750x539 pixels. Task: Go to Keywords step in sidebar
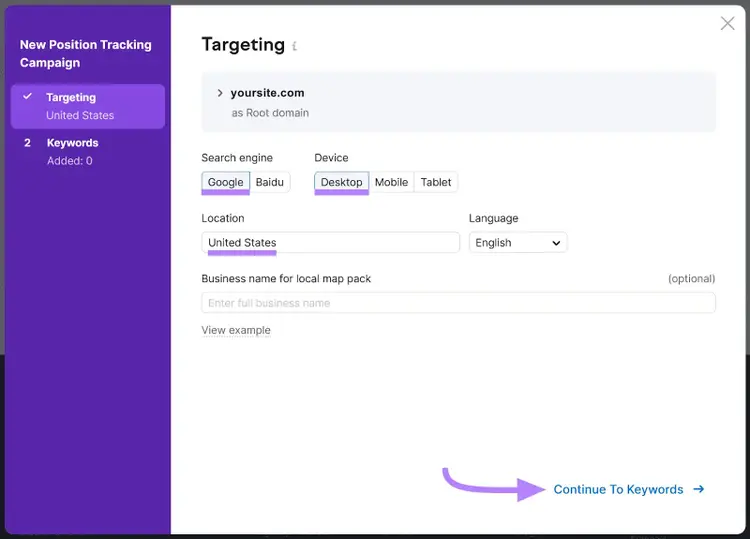[x=88, y=152]
